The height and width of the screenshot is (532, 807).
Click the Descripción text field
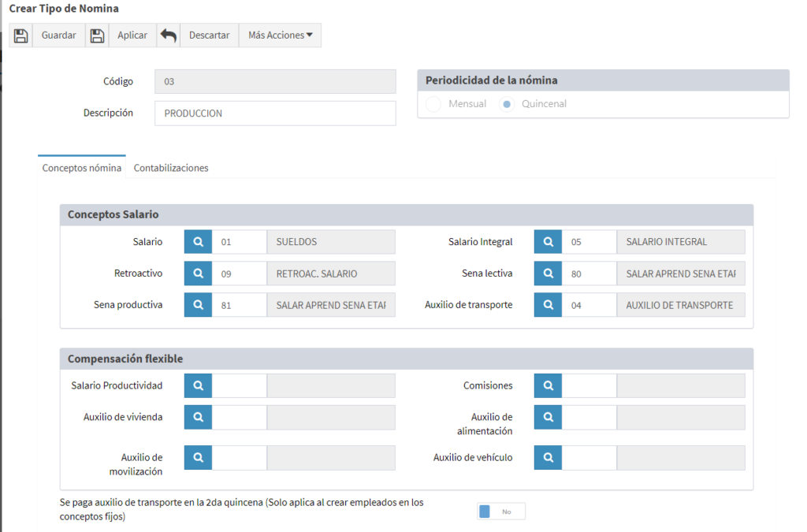click(x=275, y=113)
